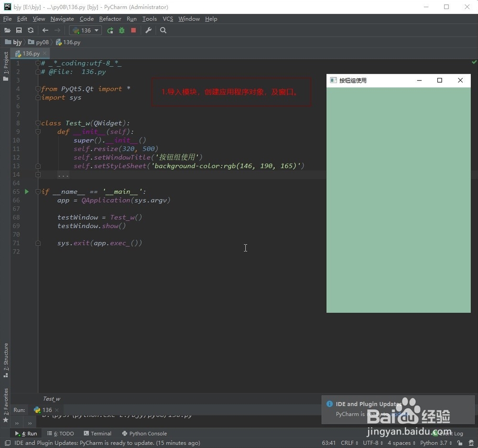478x448 pixels.
Task: Select the bjy breadcrumb folder
Action: point(13,43)
